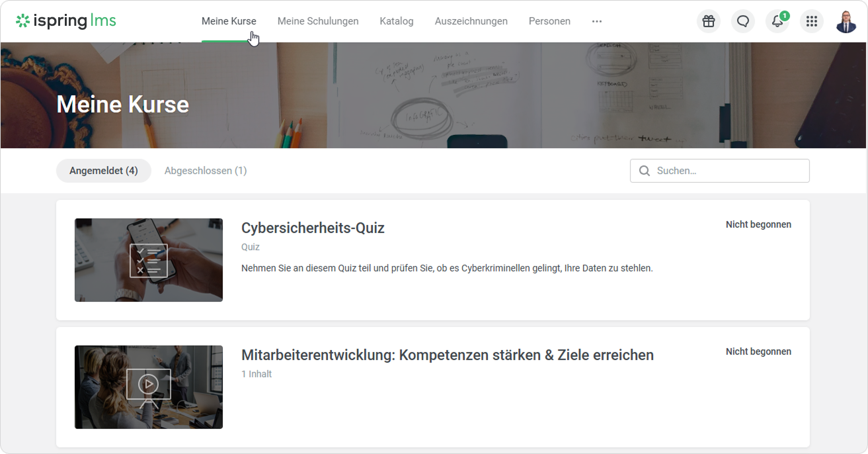
Task: Open the Mitarbeiterentwicklung course title
Action: coord(448,355)
